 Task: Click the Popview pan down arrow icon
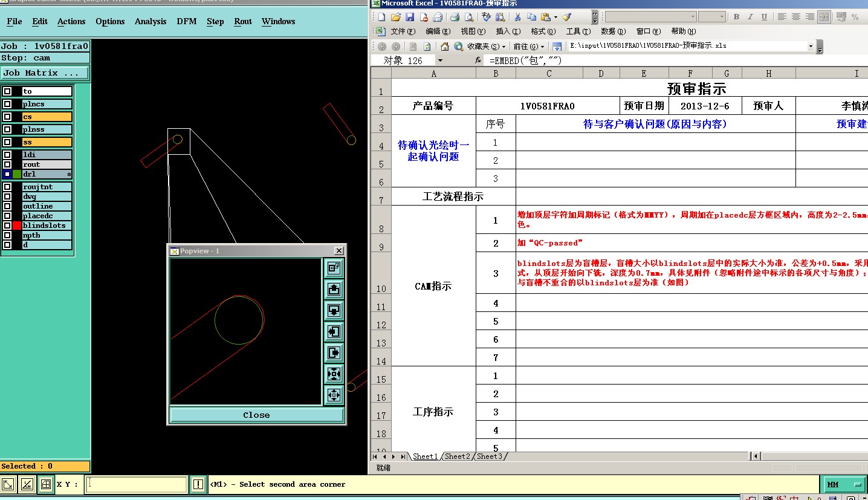[334, 310]
